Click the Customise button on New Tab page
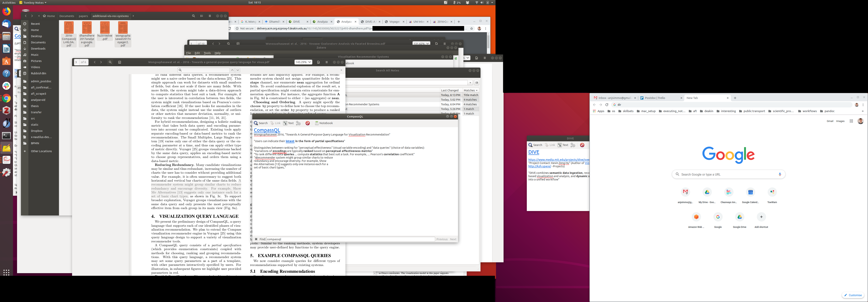The width and height of the screenshot is (868, 302). [x=853, y=295]
